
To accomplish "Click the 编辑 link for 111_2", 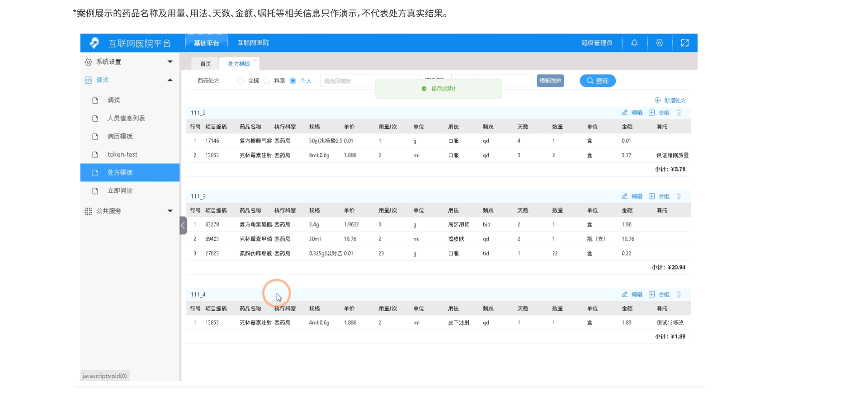I will tap(637, 113).
